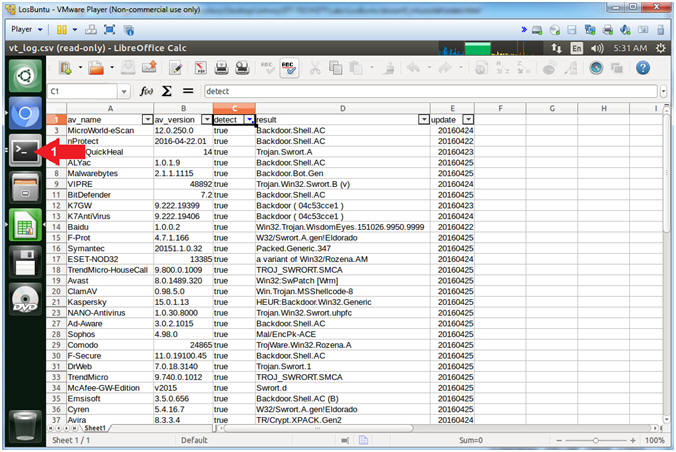
Task: Click the New document toolbar icon
Action: (65, 68)
